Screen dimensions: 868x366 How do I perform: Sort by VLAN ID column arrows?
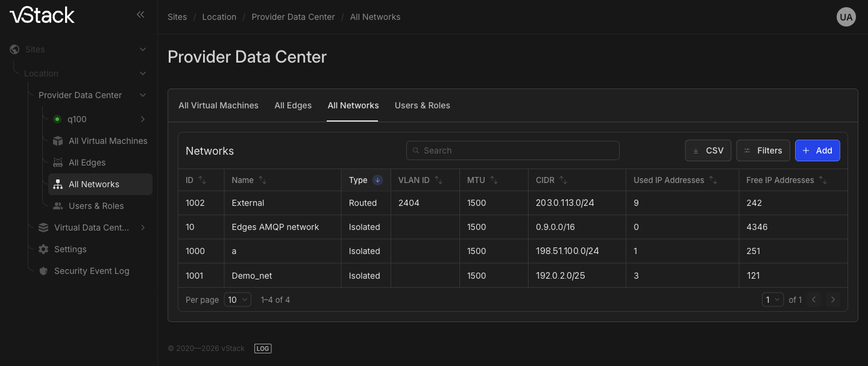(439, 180)
